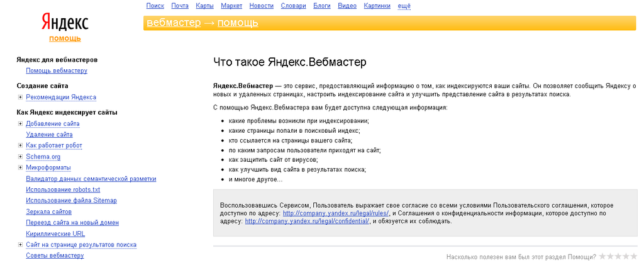Image resolution: width=644 pixels, height=265 pixels.
Task: Go to Почта in the top navigation
Action: [180, 6]
